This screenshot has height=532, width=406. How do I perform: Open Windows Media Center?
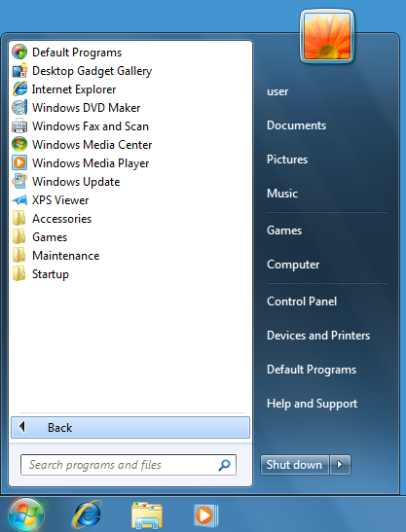[92, 145]
